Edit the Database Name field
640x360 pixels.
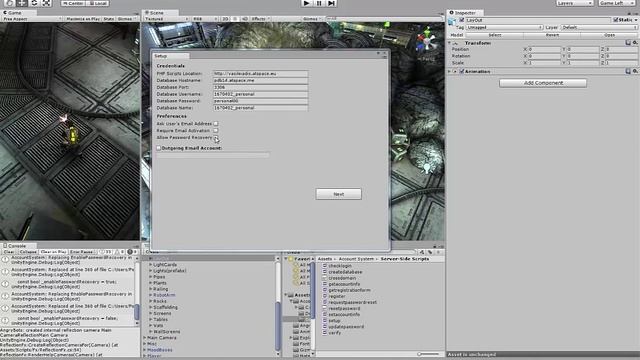(260, 108)
